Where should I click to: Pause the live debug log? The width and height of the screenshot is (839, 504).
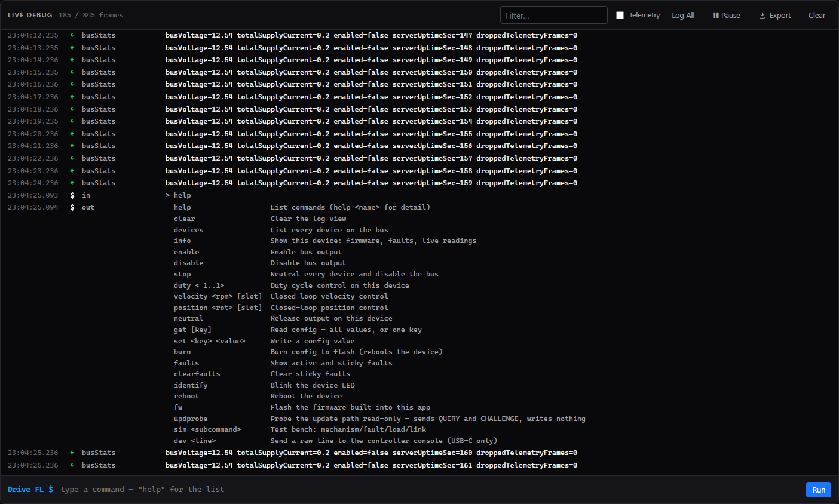(x=726, y=16)
